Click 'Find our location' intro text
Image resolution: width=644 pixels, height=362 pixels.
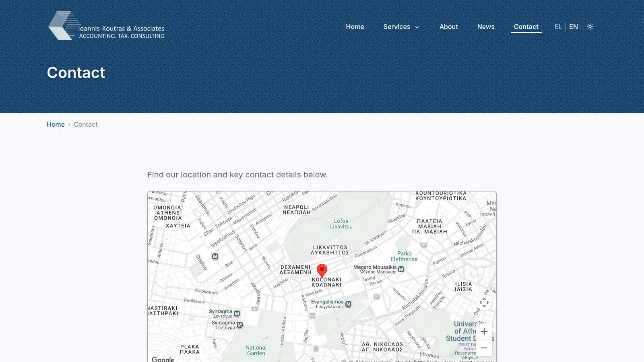click(237, 175)
